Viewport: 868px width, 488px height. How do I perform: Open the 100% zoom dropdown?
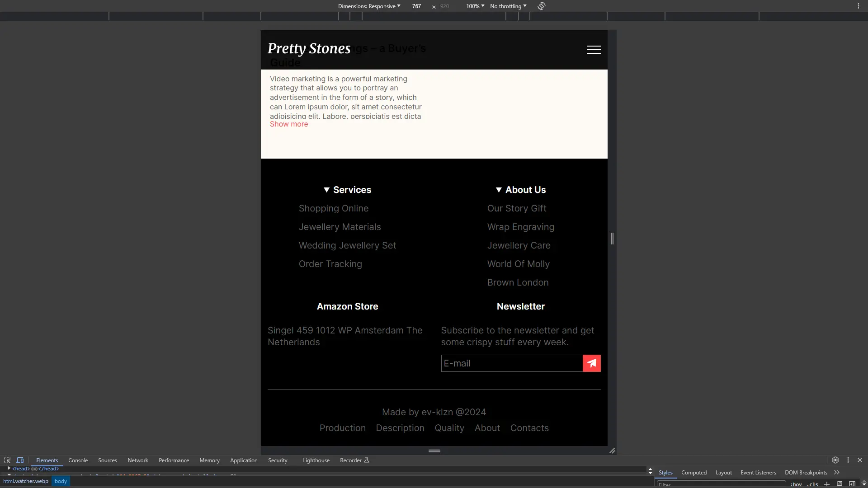[x=475, y=6]
